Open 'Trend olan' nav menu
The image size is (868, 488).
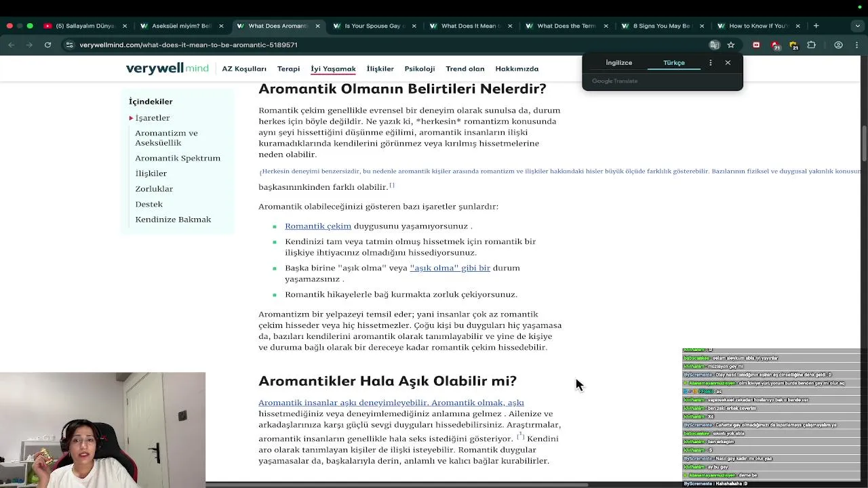(465, 69)
